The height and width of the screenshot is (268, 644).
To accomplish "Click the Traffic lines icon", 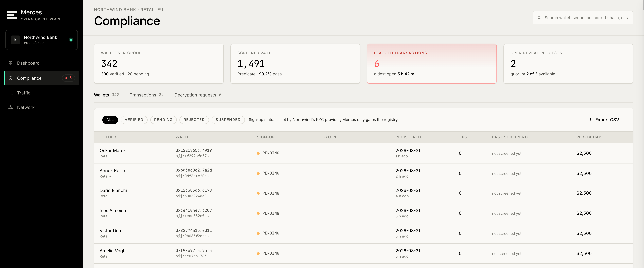I will [11, 93].
